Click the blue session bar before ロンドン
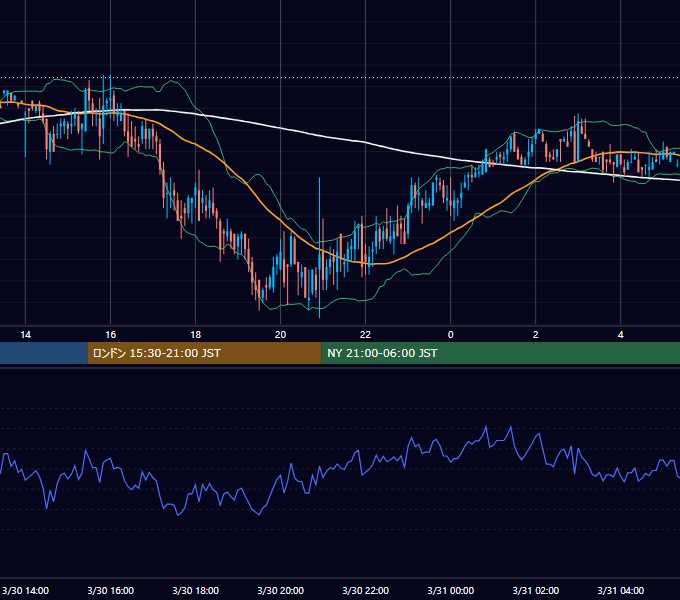The height and width of the screenshot is (600, 680). 43,353
